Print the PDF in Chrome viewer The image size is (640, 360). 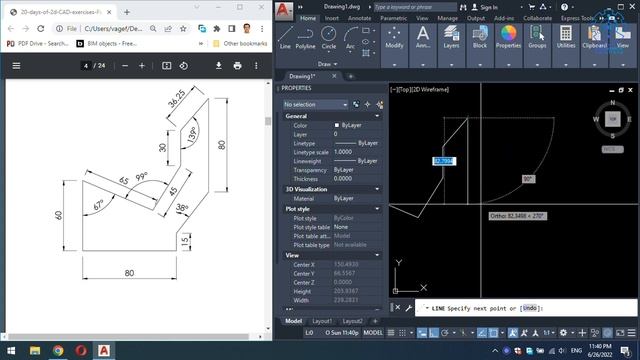(238, 65)
